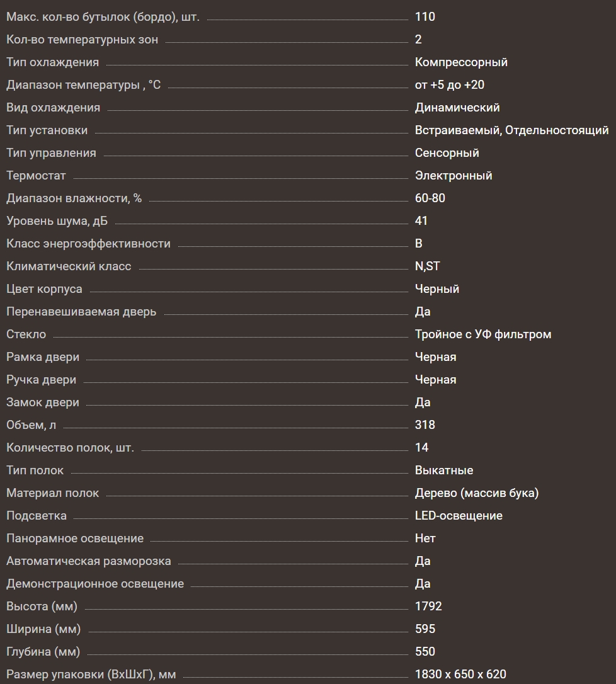Click the 'Выкатные' shelf type value

click(x=444, y=470)
